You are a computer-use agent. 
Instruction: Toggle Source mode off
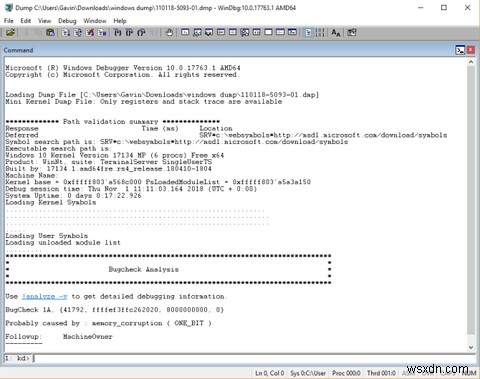pyautogui.click(x=320, y=32)
